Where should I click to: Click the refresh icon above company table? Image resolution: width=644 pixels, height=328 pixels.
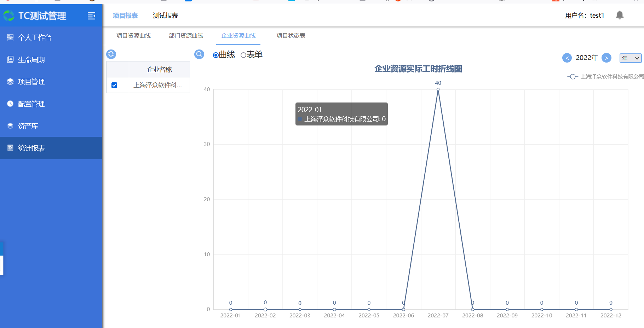pyautogui.click(x=111, y=54)
